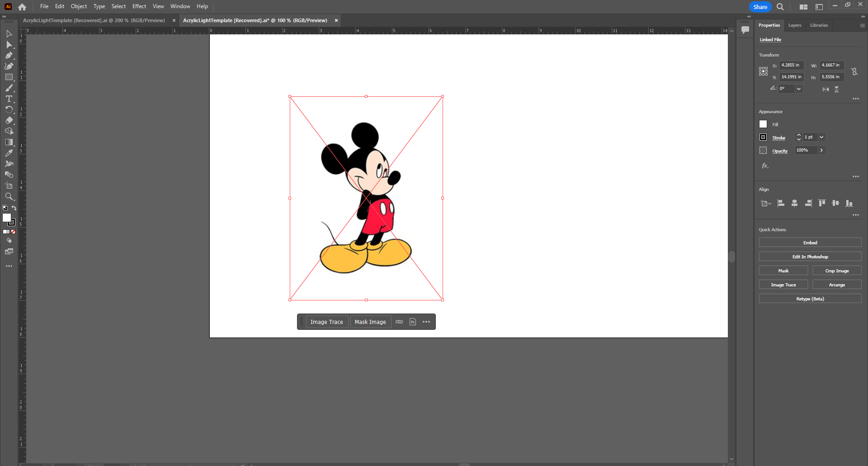Select the Paintbrush tool

tap(9, 88)
